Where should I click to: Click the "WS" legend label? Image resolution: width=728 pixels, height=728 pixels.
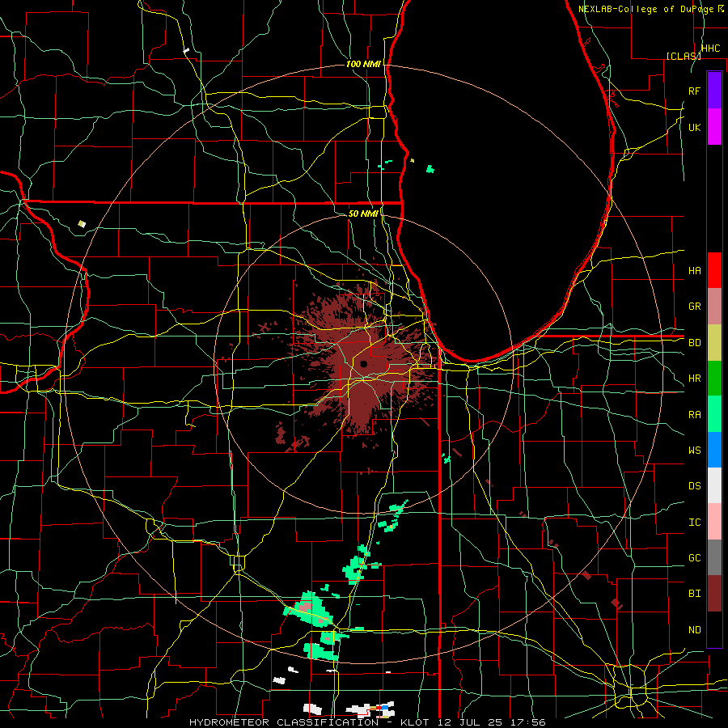695,450
